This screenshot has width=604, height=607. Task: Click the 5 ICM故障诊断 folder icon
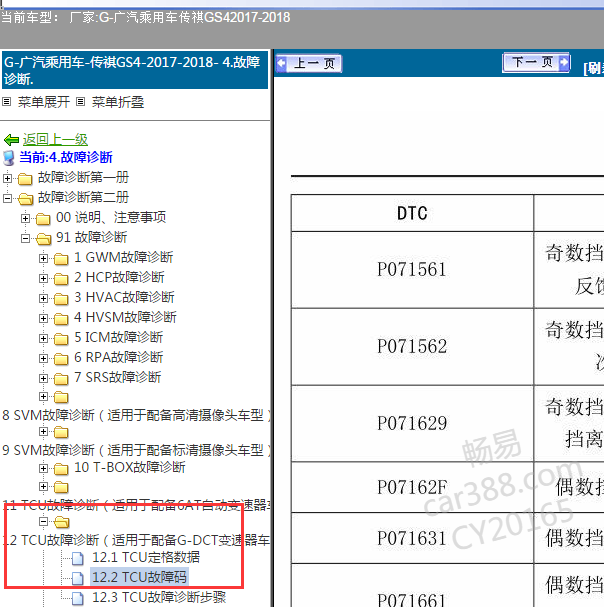pyautogui.click(x=61, y=339)
